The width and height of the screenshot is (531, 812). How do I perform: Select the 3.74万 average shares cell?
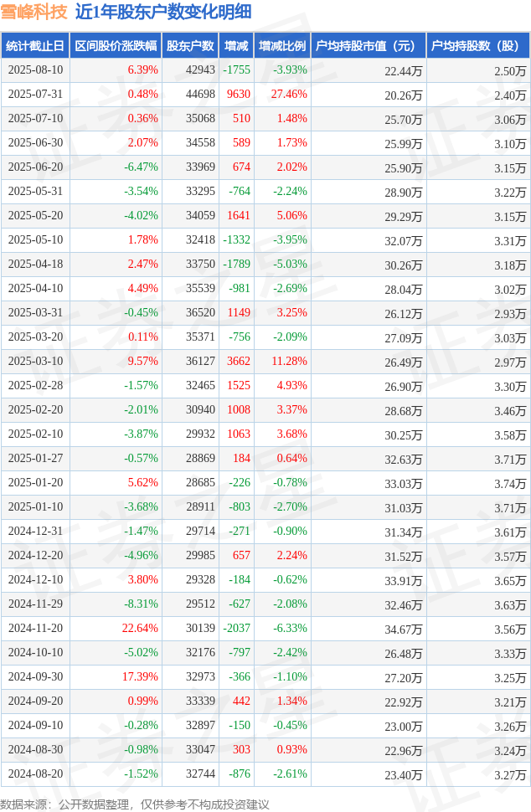click(510, 484)
